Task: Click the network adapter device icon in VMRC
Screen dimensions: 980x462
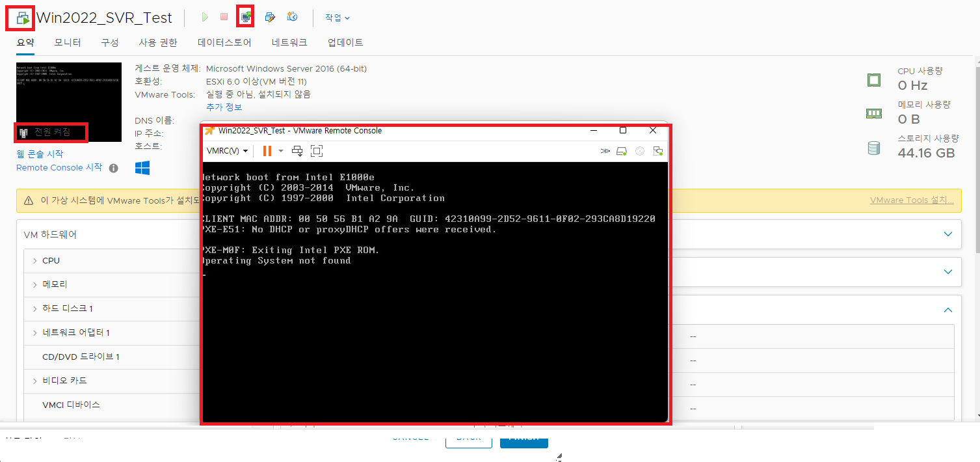Action: coord(658,151)
